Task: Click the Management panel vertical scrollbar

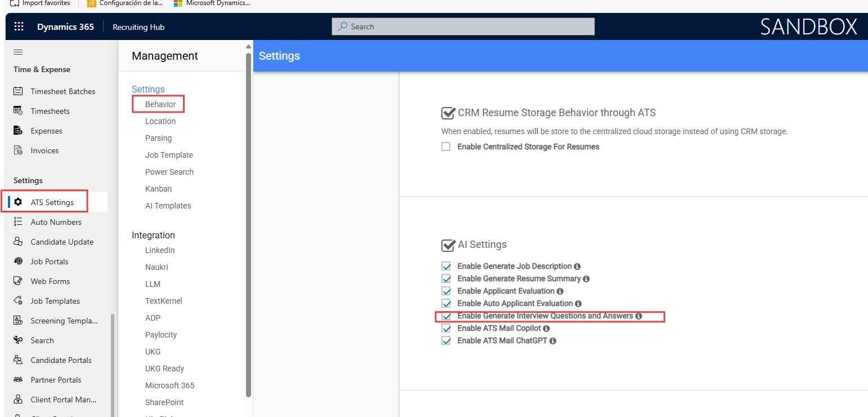Action: click(248, 224)
